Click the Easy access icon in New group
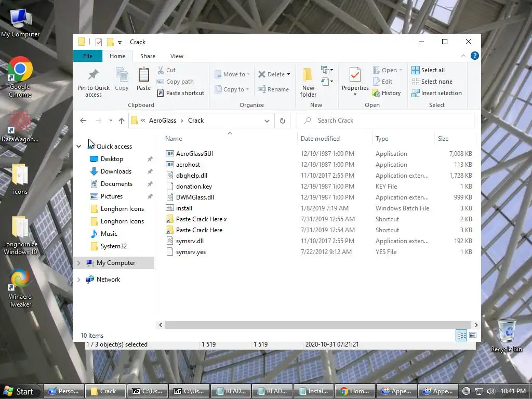Screen dimensions: 532x399 pyautogui.click(x=327, y=82)
